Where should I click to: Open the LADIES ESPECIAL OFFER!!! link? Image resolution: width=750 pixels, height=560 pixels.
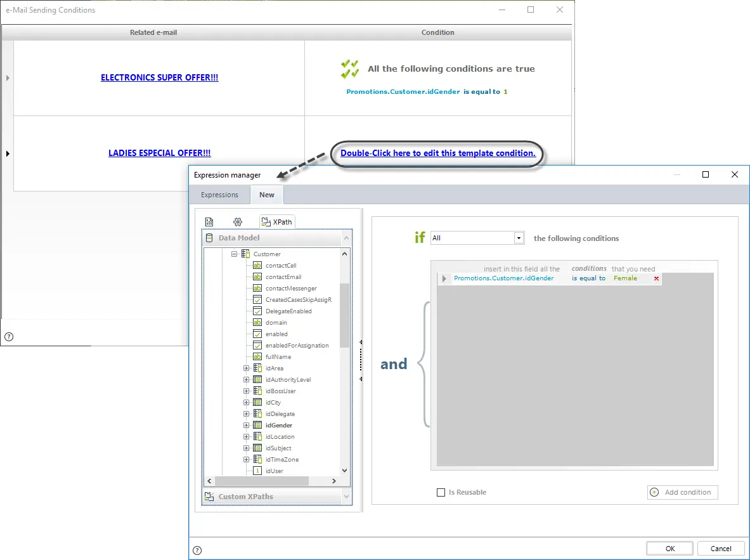pos(159,153)
